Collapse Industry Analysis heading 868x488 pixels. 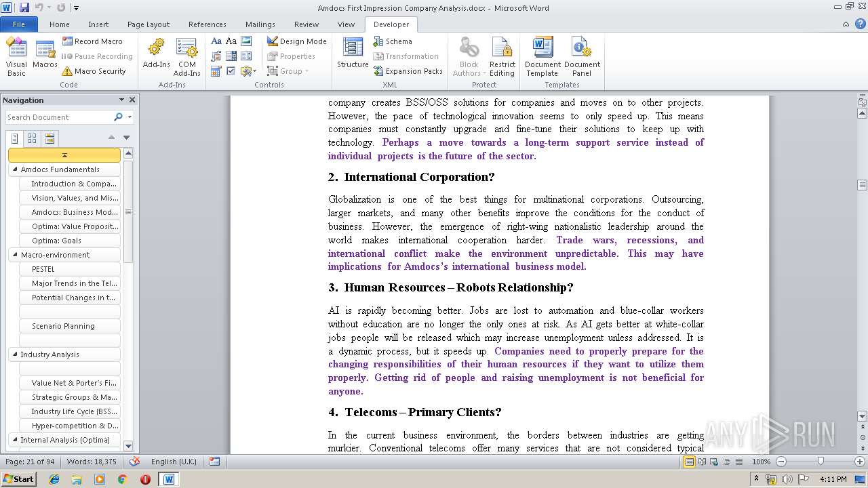point(15,354)
